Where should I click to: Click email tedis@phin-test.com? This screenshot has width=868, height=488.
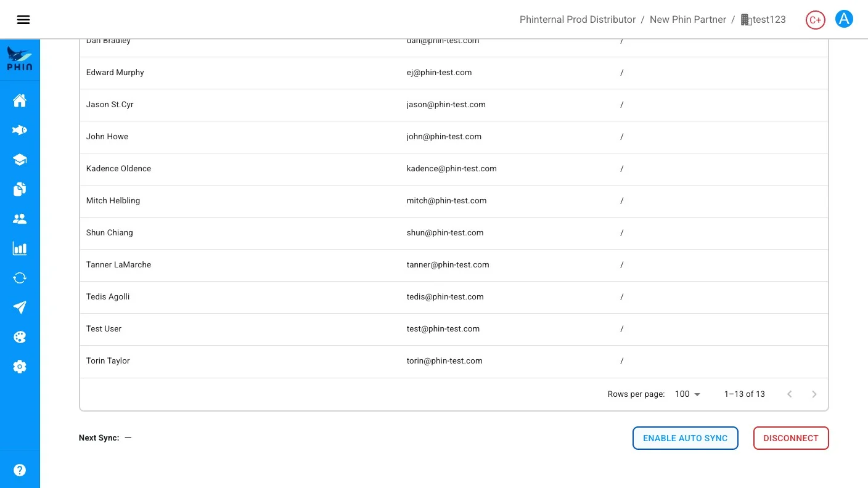tap(445, 297)
